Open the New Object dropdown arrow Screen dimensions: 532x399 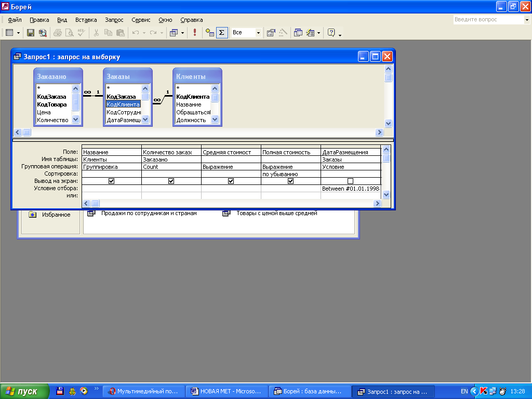pos(318,33)
